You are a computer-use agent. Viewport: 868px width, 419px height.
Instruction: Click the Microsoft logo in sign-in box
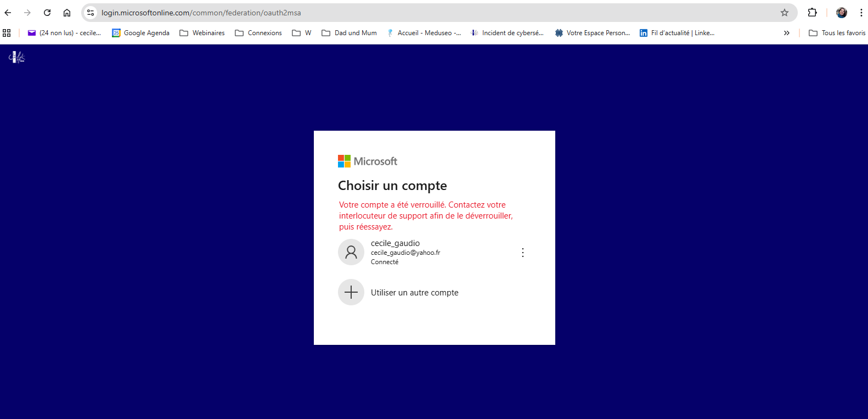pos(368,161)
